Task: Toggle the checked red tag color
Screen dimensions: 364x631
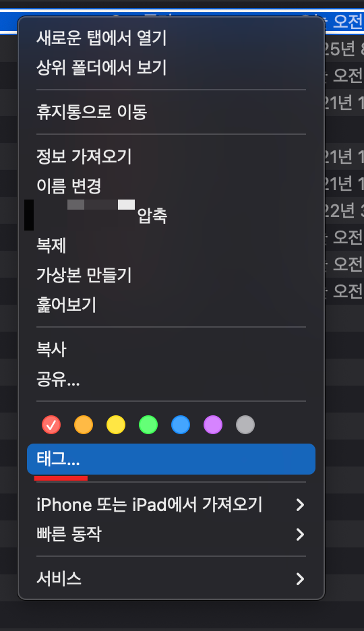Action: coord(51,425)
